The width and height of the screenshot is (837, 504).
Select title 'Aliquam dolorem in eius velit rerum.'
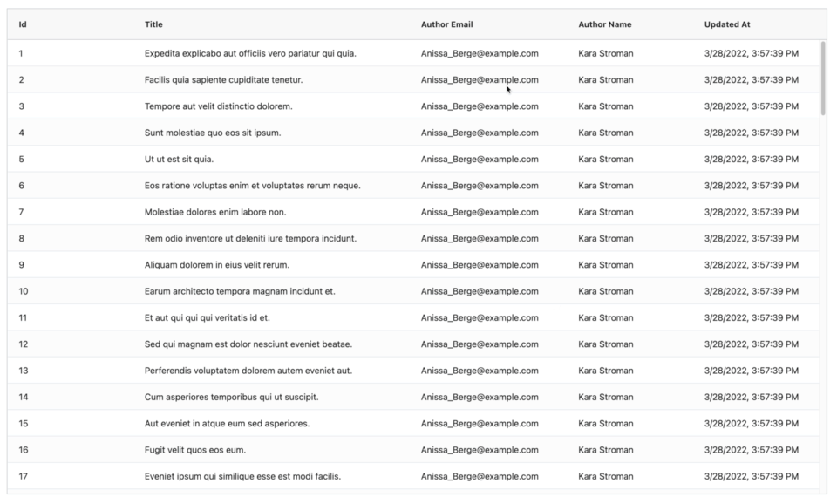(217, 265)
